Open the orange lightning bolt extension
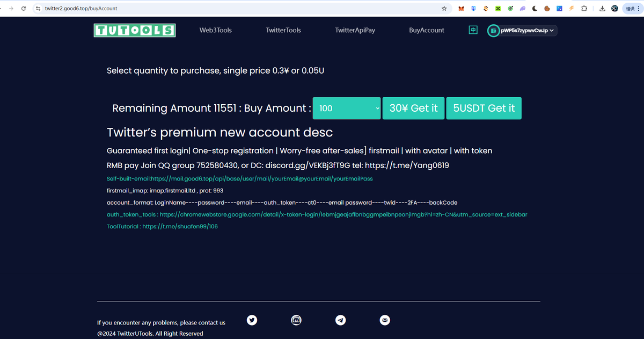 click(572, 9)
